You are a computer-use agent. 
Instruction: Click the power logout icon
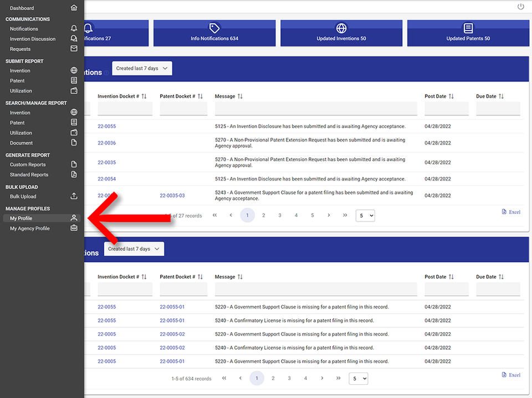[520, 7]
